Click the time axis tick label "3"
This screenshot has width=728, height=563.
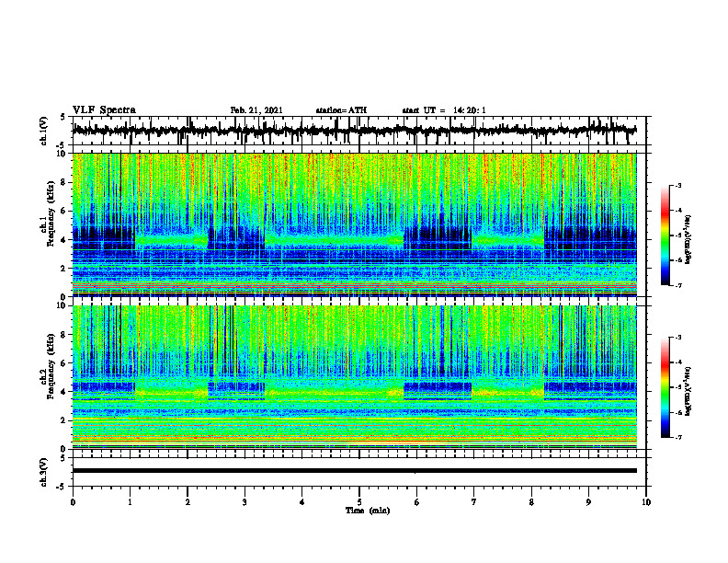click(245, 502)
